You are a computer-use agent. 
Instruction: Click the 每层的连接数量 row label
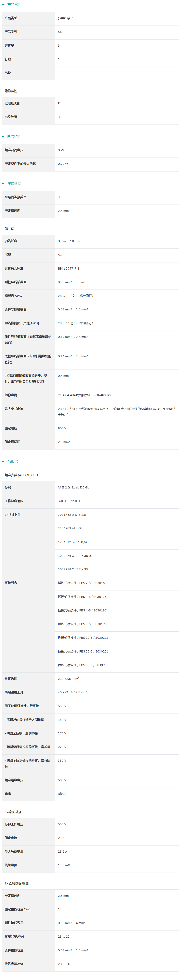(x=16, y=197)
